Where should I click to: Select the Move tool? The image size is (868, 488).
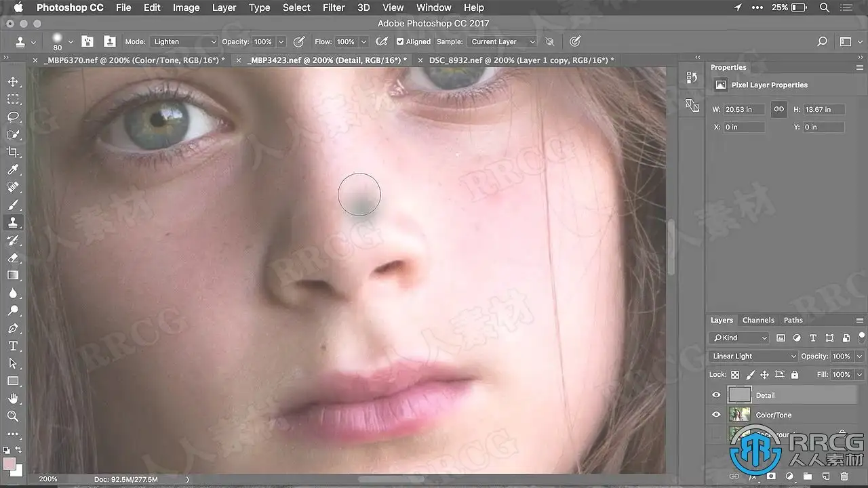13,82
